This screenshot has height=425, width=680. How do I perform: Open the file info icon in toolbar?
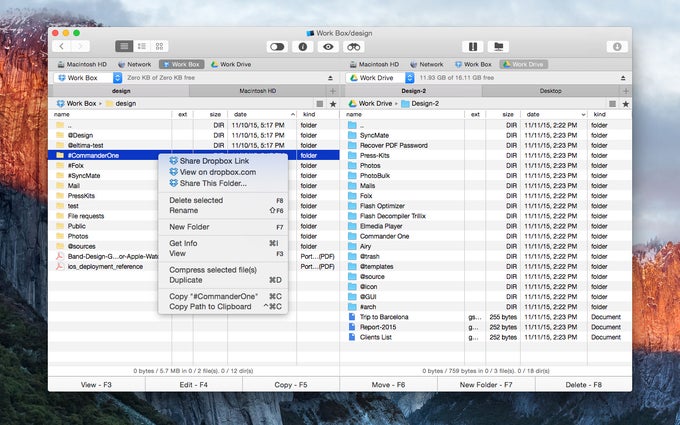tap(303, 46)
